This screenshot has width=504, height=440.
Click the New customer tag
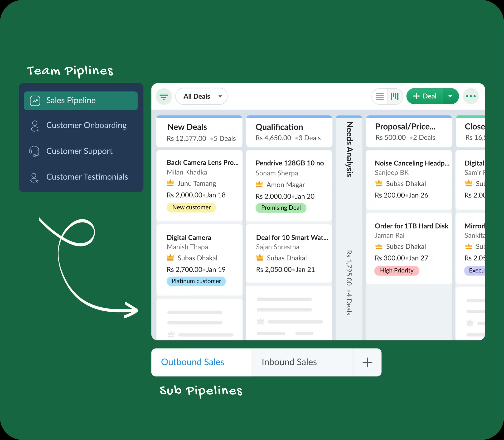pos(191,208)
